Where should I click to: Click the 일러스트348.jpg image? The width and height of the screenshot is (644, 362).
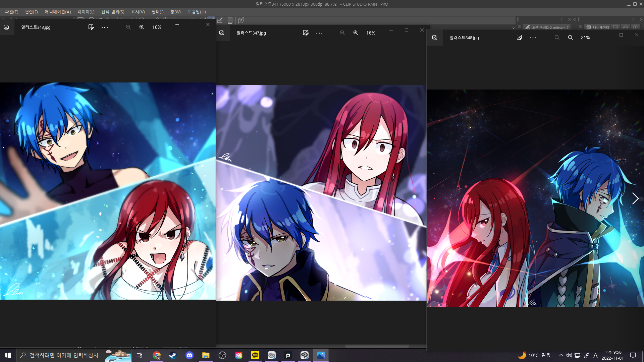535,198
